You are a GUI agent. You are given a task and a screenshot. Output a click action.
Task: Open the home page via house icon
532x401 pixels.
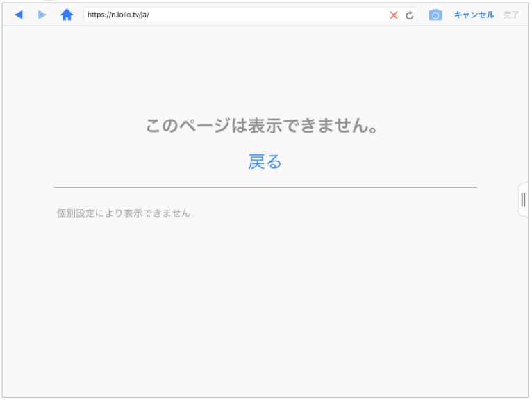[67, 15]
